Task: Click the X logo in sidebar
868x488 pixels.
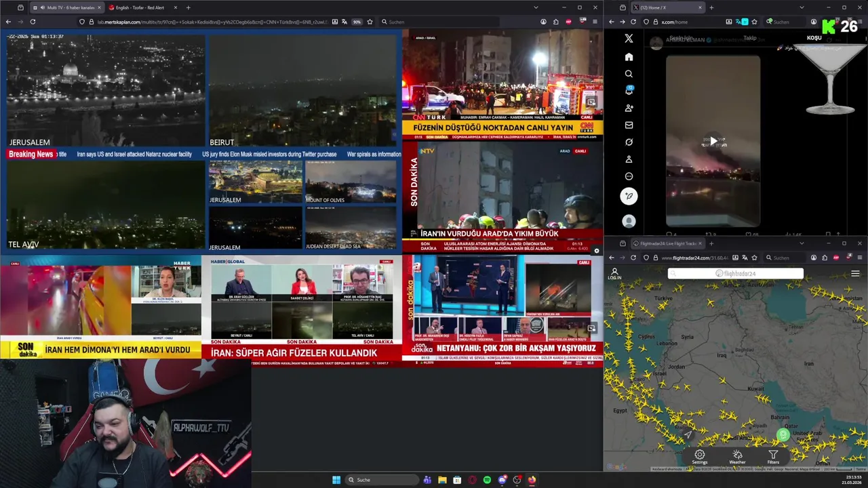Action: coord(629,39)
